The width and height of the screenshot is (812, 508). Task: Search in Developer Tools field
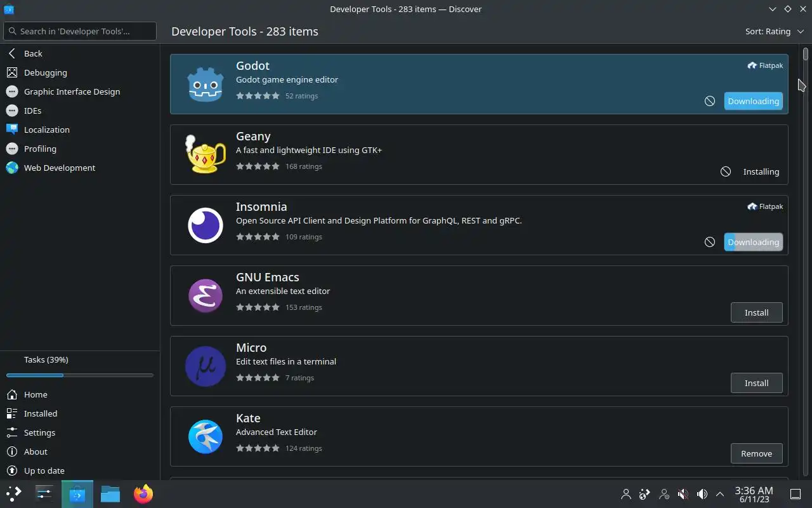point(79,31)
